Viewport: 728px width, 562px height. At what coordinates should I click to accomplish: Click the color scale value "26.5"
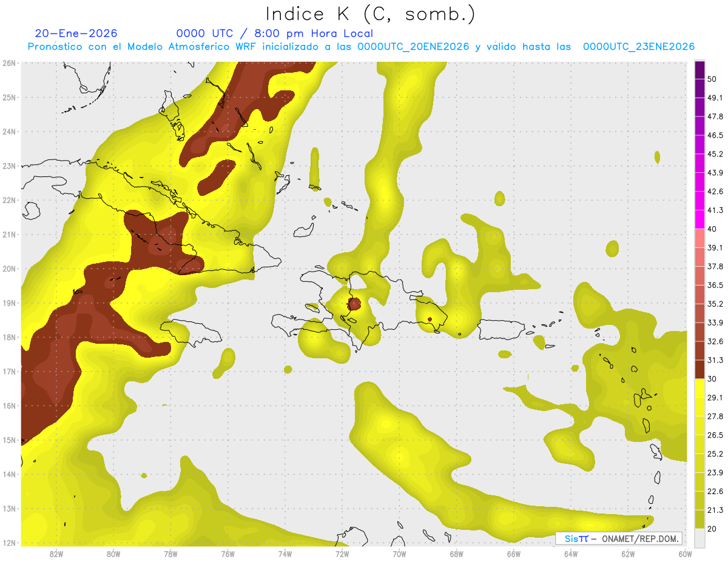(x=715, y=435)
